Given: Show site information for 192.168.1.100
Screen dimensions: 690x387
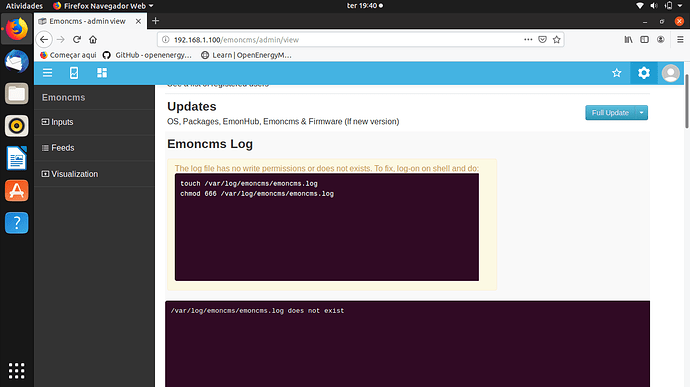Looking at the screenshot, I should tap(165, 40).
